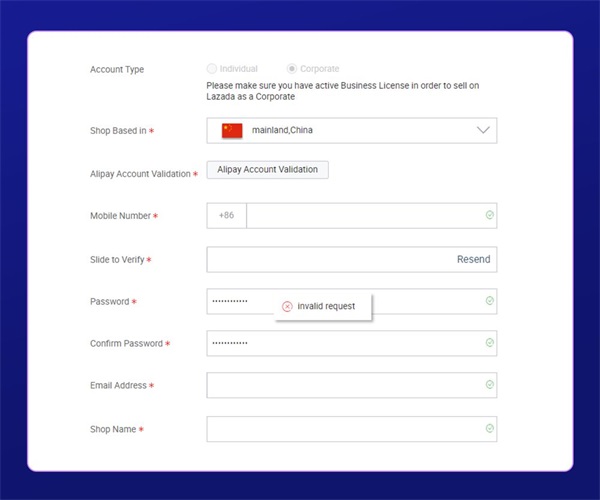
Task: Click the check icon in Shop Name field
Action: [489, 429]
